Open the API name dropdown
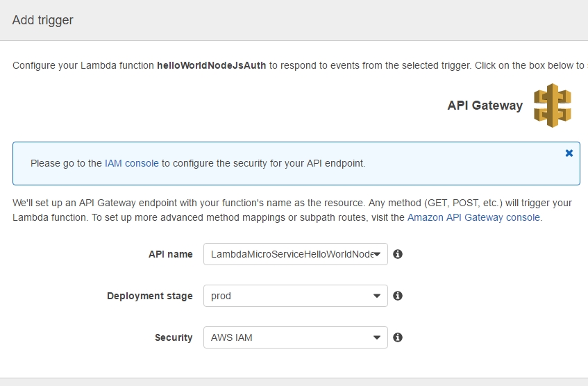This screenshot has height=386, width=588. click(296, 254)
